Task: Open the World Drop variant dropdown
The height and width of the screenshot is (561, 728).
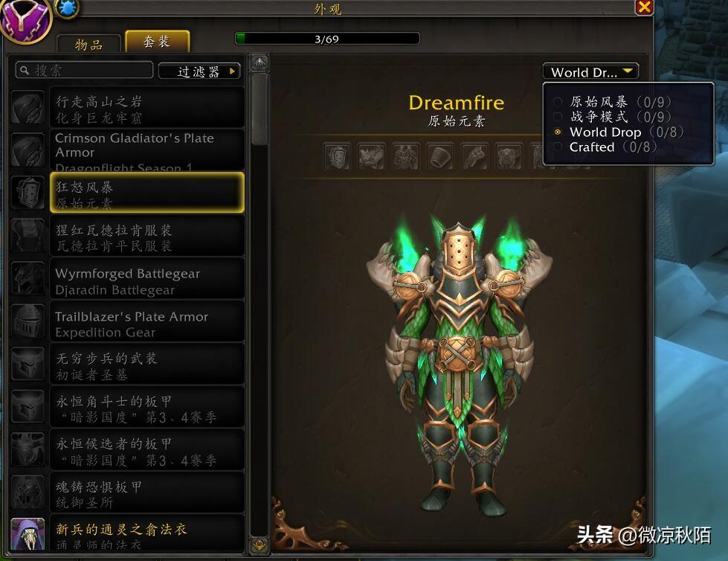Action: coord(590,72)
